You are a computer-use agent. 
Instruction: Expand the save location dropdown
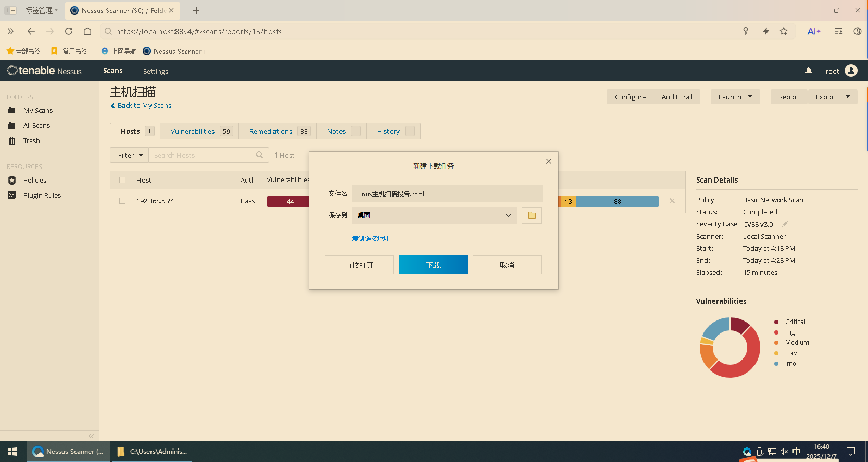508,215
